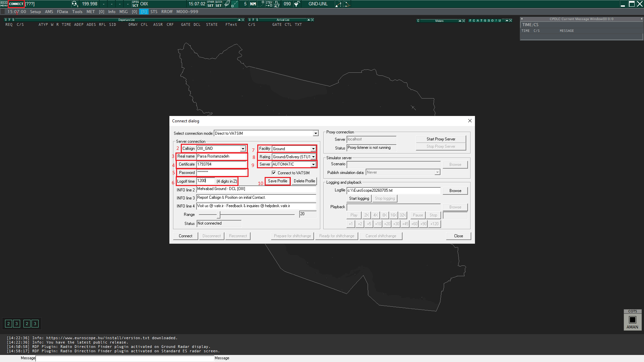
Task: Click Start Proxy Server button
Action: click(441, 139)
